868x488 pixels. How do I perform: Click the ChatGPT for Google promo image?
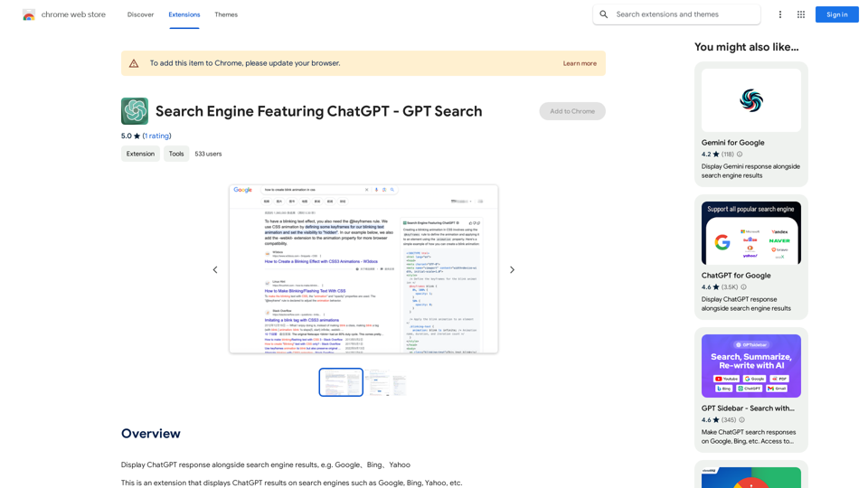point(751,233)
